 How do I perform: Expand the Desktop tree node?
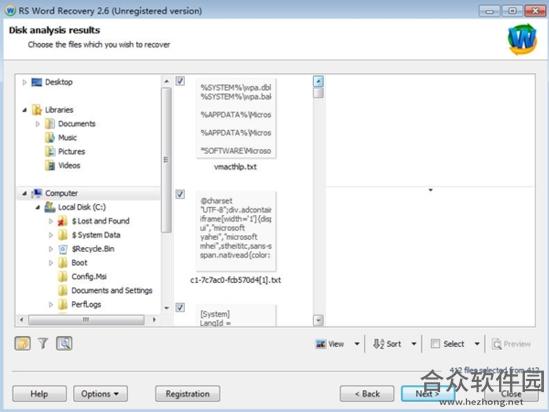point(24,82)
